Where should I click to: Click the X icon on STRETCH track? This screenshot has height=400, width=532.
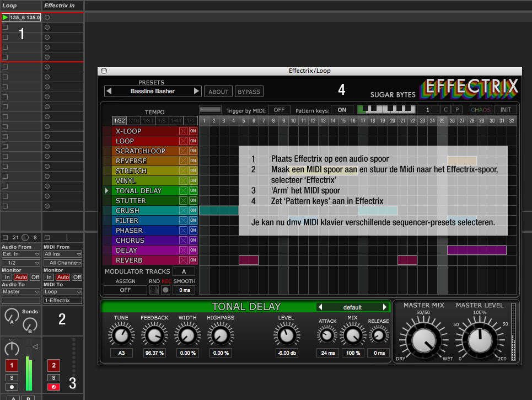tap(183, 171)
